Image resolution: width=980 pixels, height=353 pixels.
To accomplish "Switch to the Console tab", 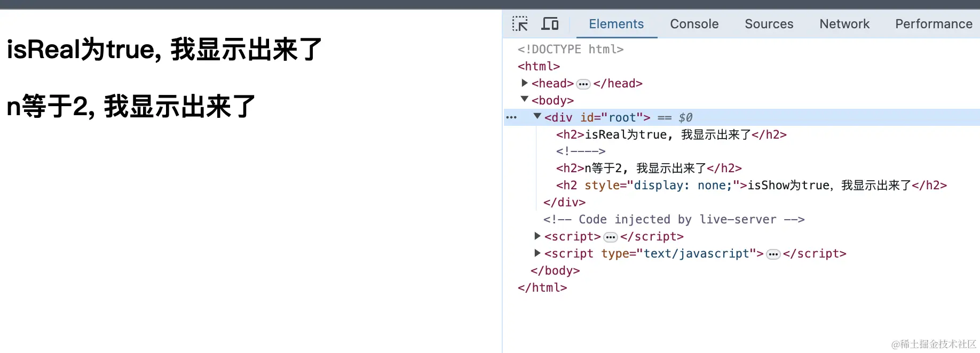I will click(694, 24).
